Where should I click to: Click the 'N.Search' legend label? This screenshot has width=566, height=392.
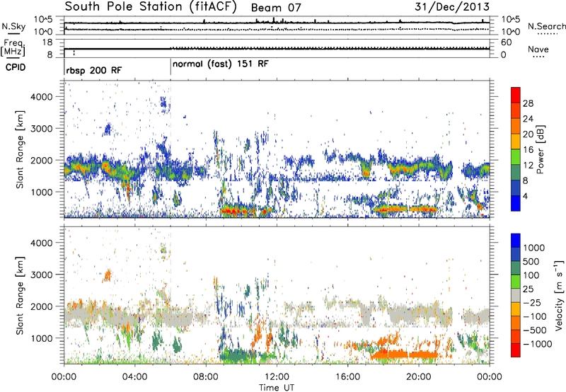coord(546,26)
